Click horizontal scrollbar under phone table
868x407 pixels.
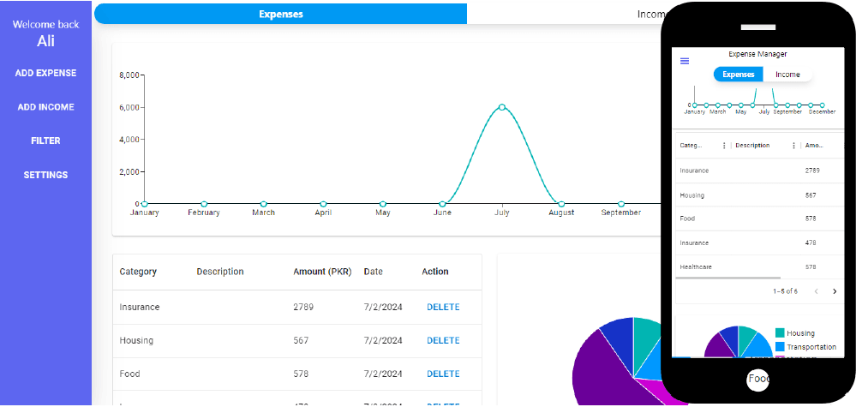point(728,278)
